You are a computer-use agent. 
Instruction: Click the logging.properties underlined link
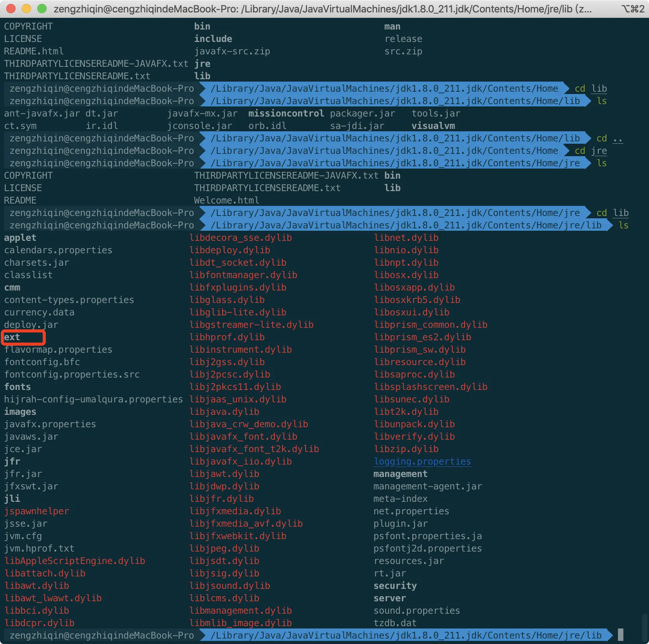tap(422, 461)
